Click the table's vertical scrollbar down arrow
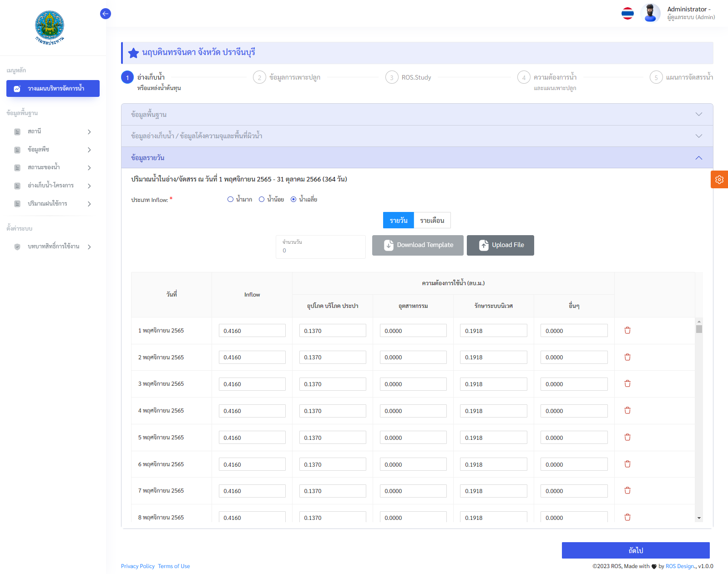728x574 pixels. pyautogui.click(x=698, y=518)
